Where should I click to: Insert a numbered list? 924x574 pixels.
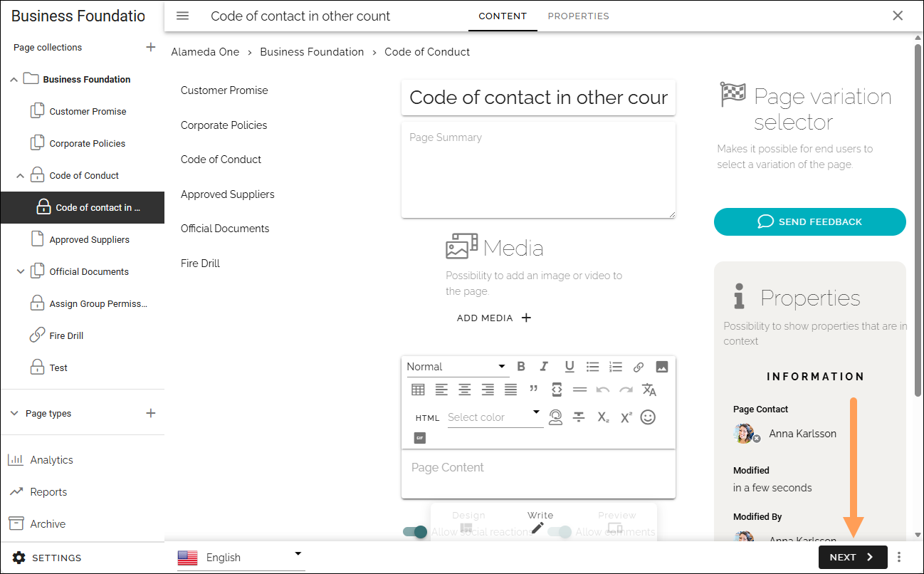pyautogui.click(x=616, y=367)
